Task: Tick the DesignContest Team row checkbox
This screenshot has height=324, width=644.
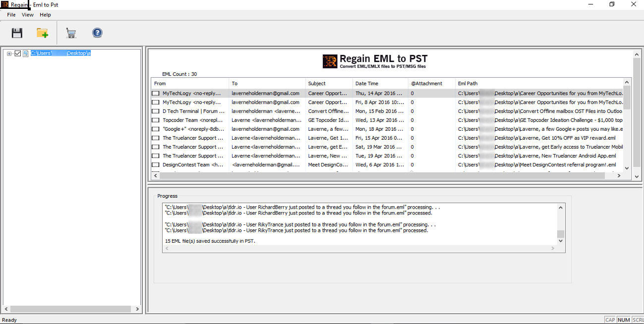Action: click(156, 164)
